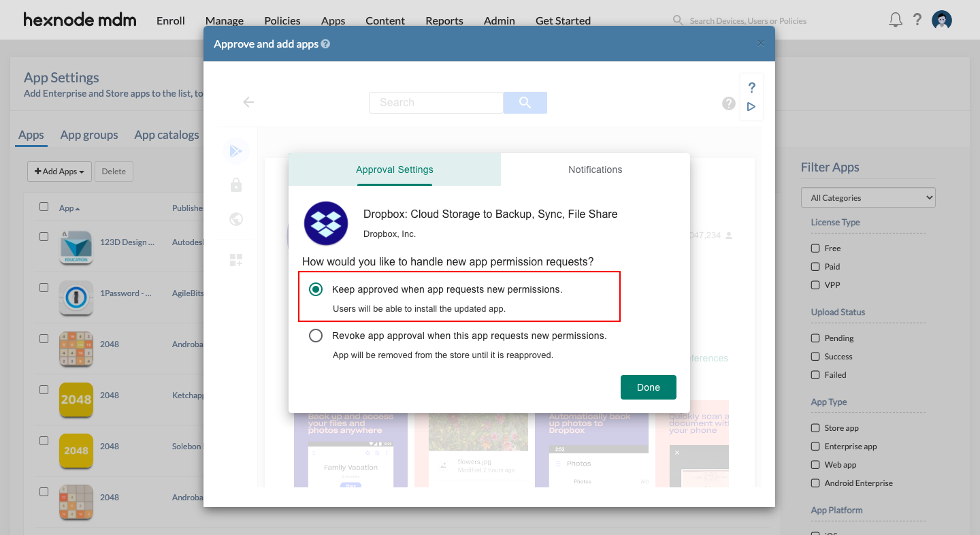Sort by the App column header

tap(69, 208)
